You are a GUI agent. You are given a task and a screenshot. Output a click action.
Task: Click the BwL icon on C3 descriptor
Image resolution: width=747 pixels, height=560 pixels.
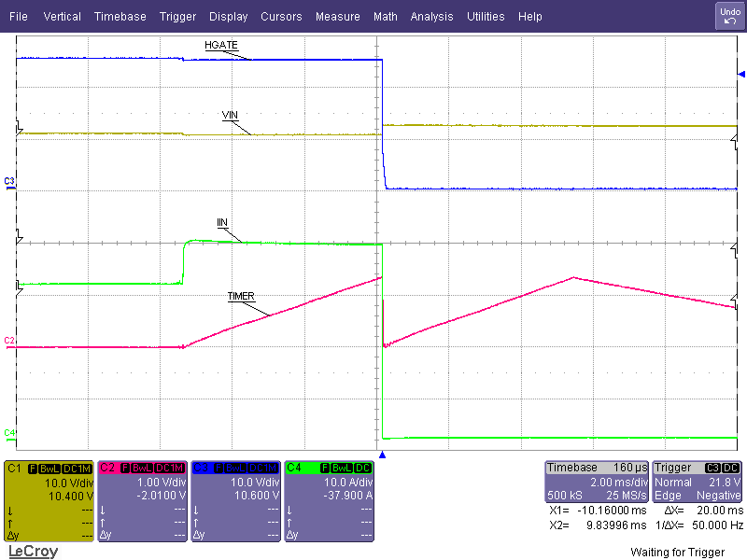(x=235, y=466)
